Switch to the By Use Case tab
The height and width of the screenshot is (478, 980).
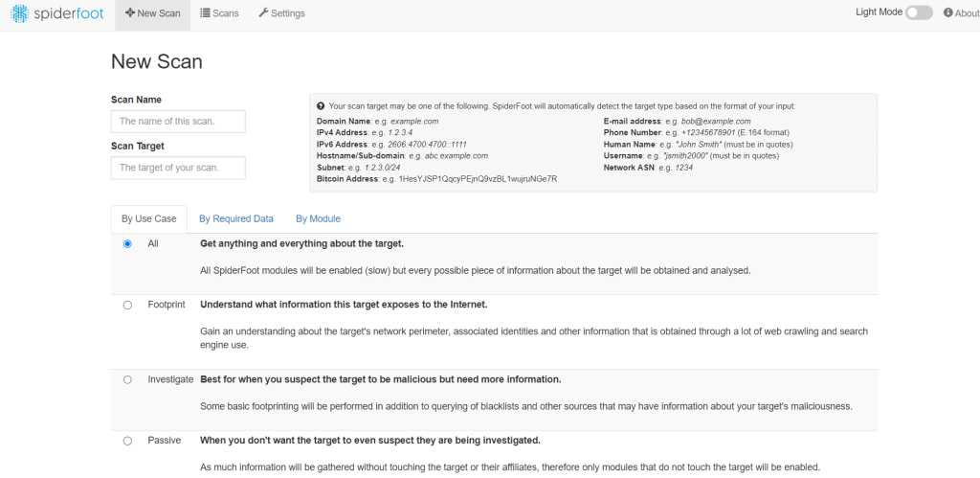point(148,218)
